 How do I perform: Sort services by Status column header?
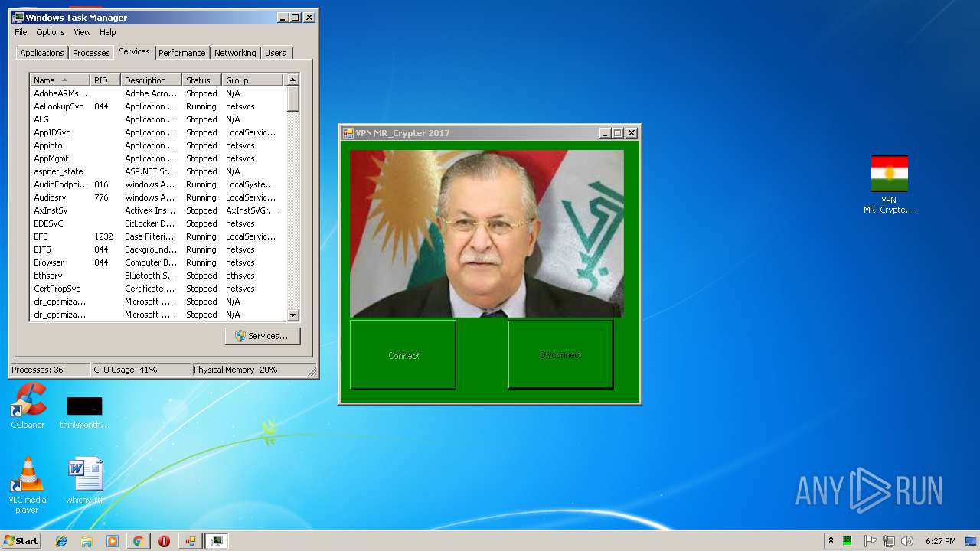202,80
